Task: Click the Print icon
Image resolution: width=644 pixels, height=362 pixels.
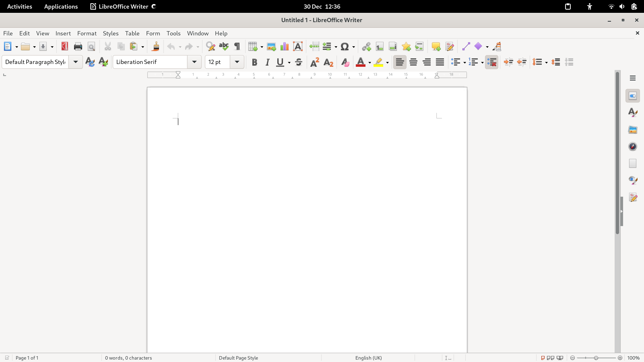Action: [78, 46]
